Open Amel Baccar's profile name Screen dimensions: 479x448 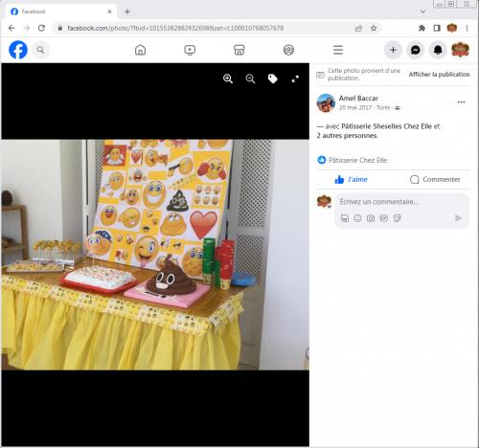point(358,99)
